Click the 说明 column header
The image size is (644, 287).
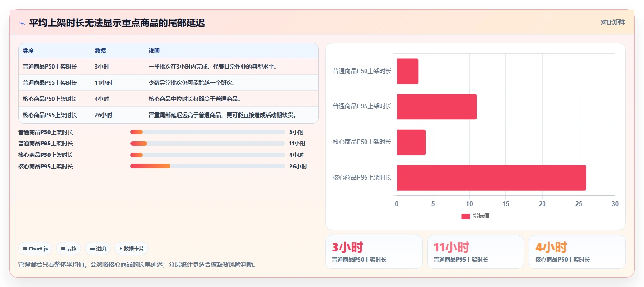[154, 51]
